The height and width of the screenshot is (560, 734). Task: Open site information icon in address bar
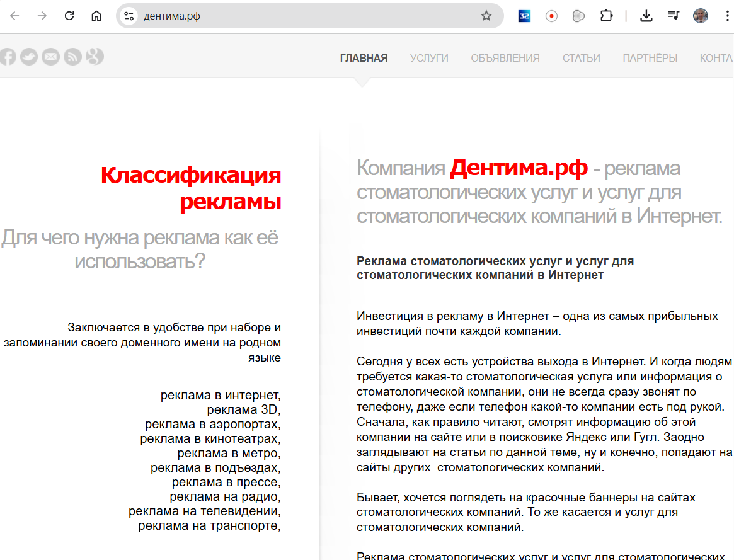[129, 16]
